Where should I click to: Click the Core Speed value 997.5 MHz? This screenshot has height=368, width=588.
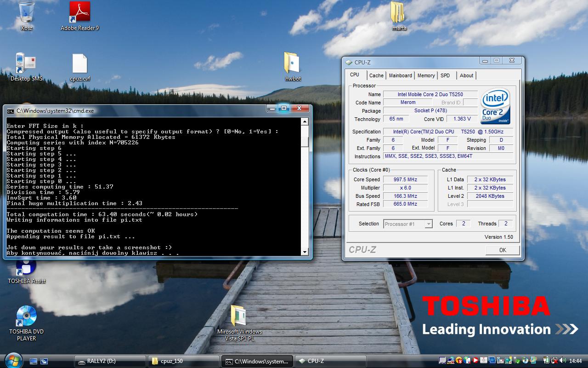(x=405, y=179)
